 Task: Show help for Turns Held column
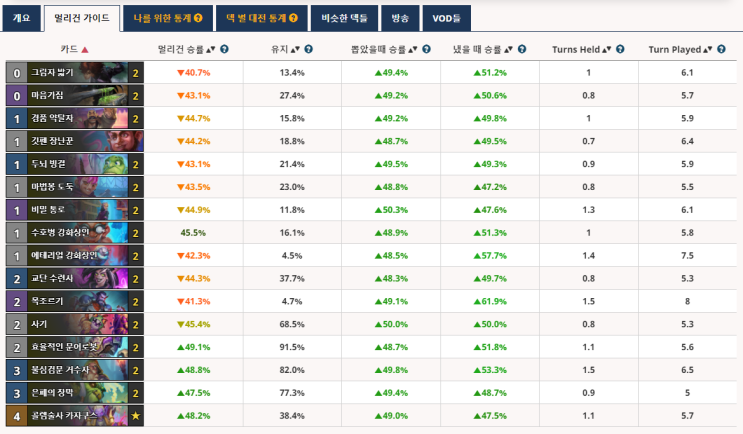click(620, 49)
